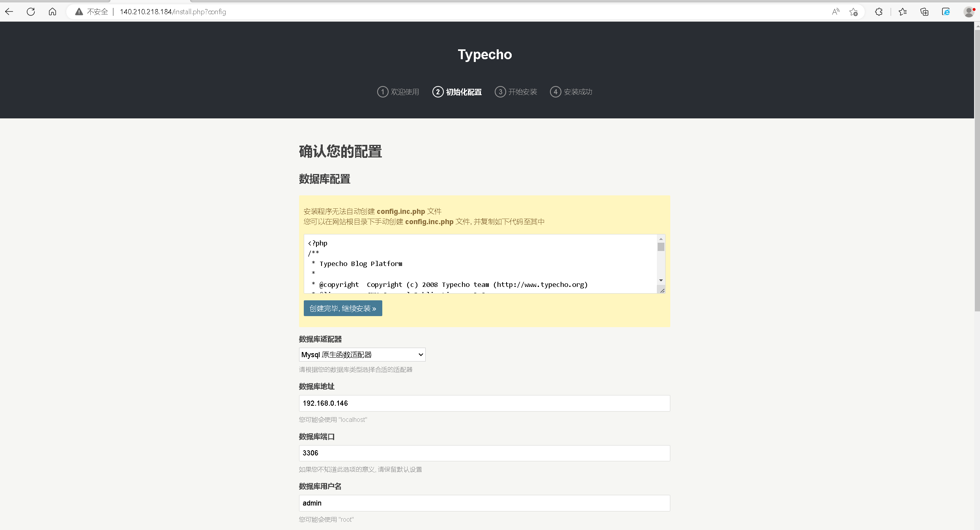Go to browser home page icon
The height and width of the screenshot is (530, 980).
pyautogui.click(x=52, y=12)
